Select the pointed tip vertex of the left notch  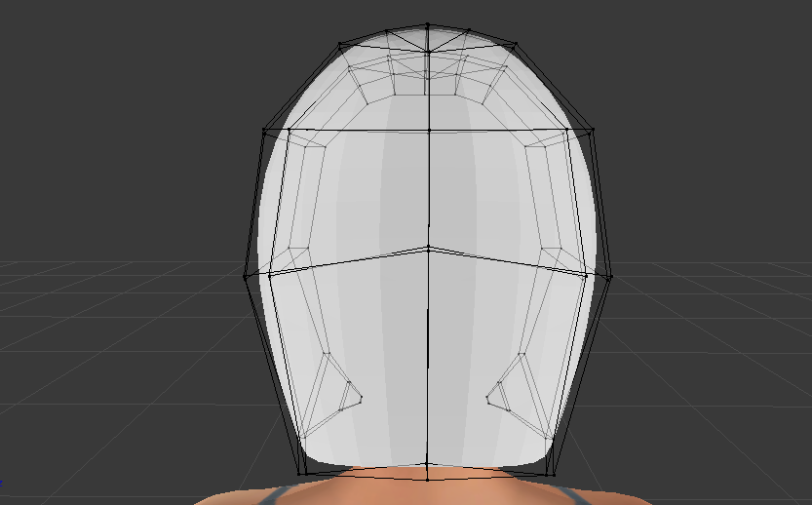click(361, 398)
